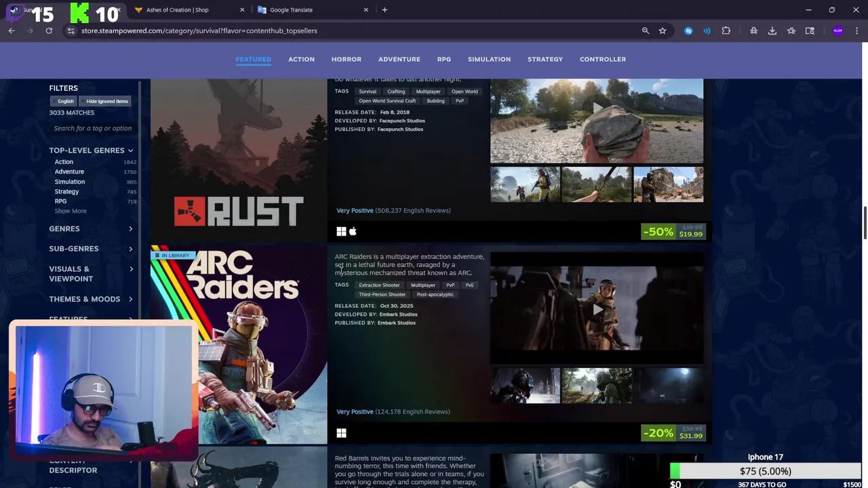Open Facepunch Studios developer link

tap(401, 121)
